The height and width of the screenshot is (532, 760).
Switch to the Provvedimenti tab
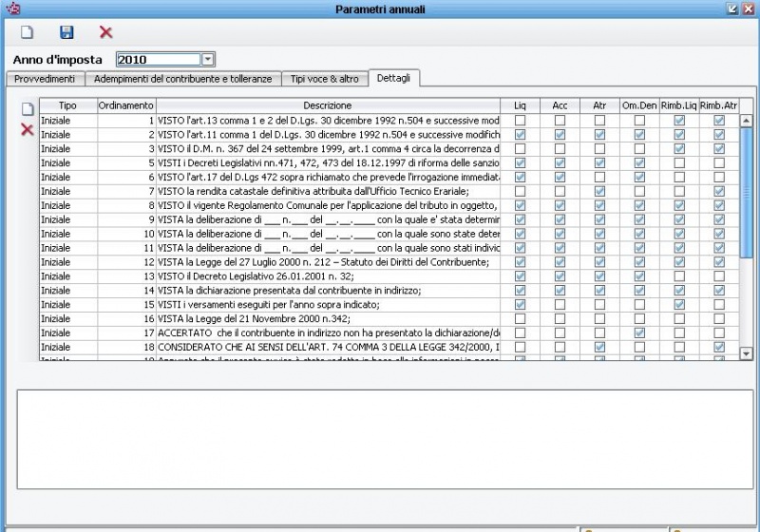45,79
